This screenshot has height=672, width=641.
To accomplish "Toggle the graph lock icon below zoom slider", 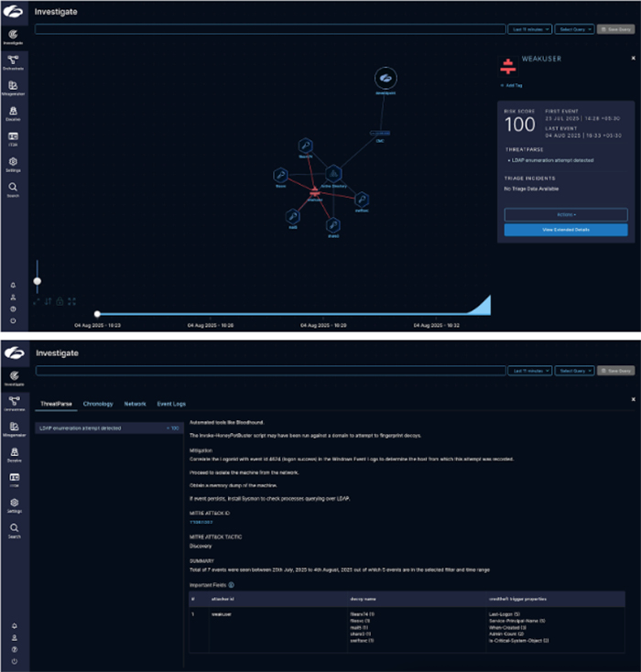I will click(x=60, y=300).
